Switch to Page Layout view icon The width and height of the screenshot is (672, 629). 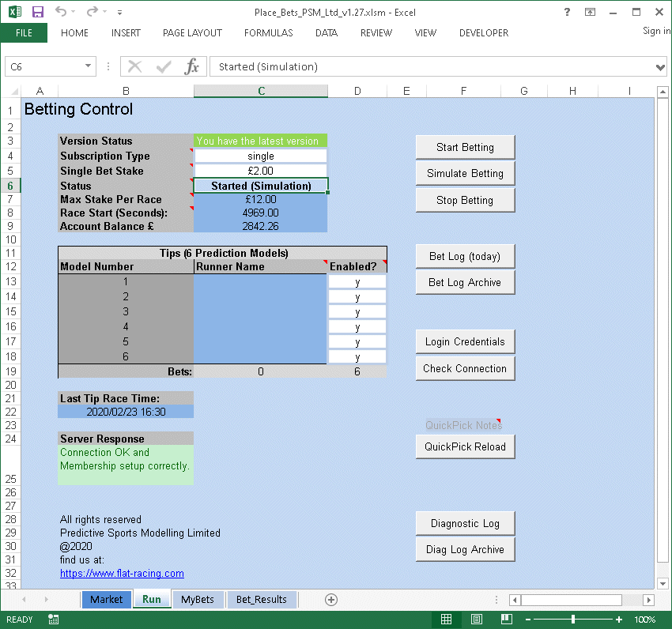click(478, 620)
